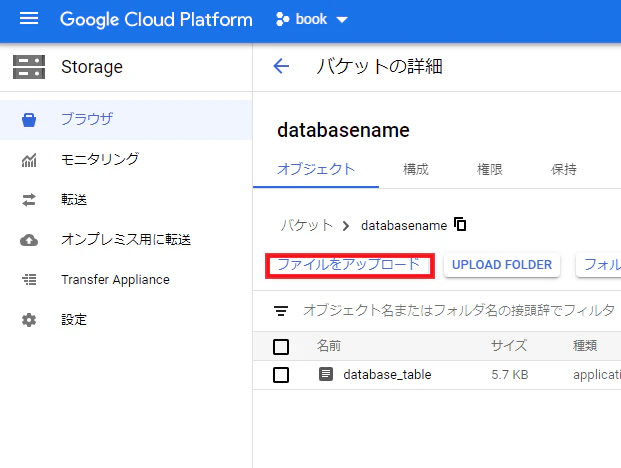Click the UPLOAD FOLDER button
The image size is (621, 468).
pyautogui.click(x=502, y=265)
